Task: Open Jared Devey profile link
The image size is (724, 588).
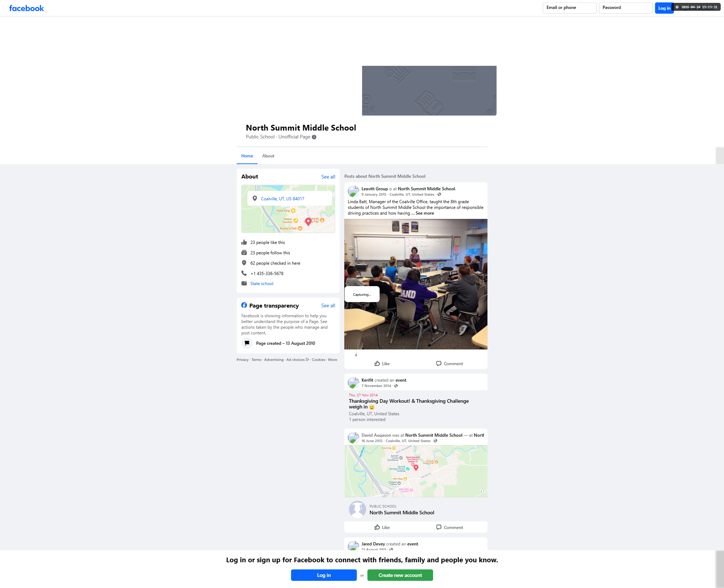Action: pos(373,544)
